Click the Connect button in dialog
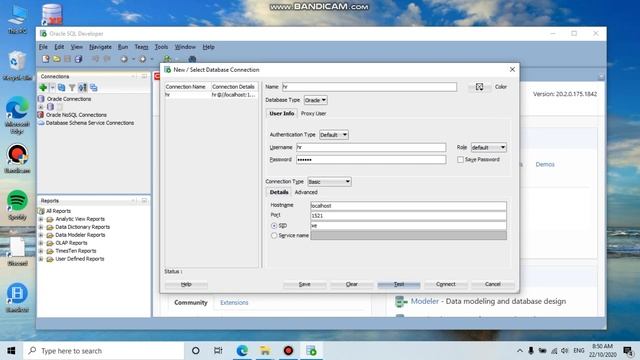This screenshot has width=640, height=360. (446, 284)
